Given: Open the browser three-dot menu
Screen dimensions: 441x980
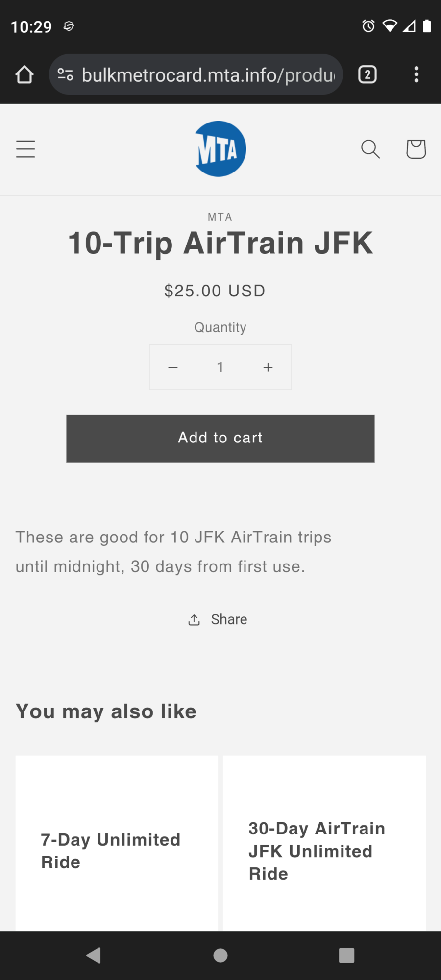Looking at the screenshot, I should tap(416, 74).
